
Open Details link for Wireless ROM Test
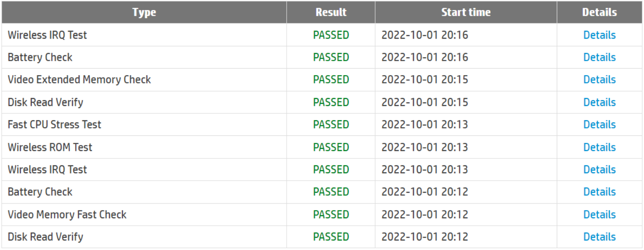pos(599,147)
